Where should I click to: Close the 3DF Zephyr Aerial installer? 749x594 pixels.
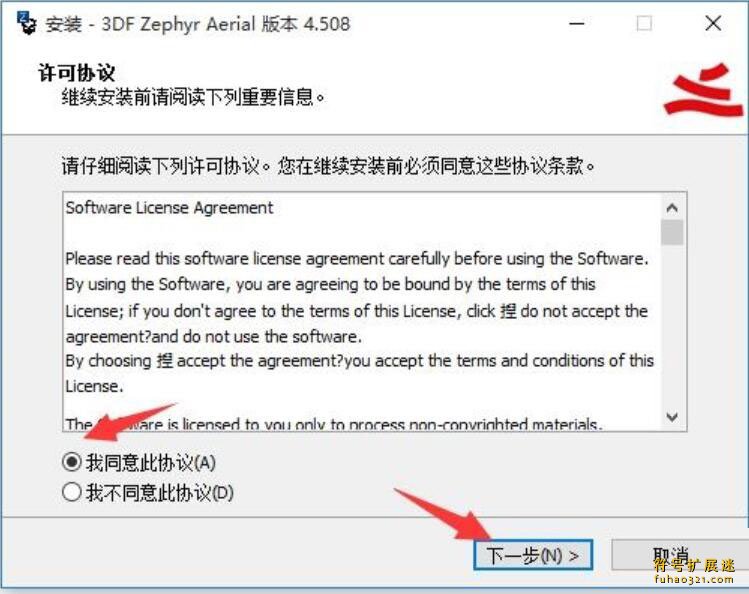coord(713,23)
